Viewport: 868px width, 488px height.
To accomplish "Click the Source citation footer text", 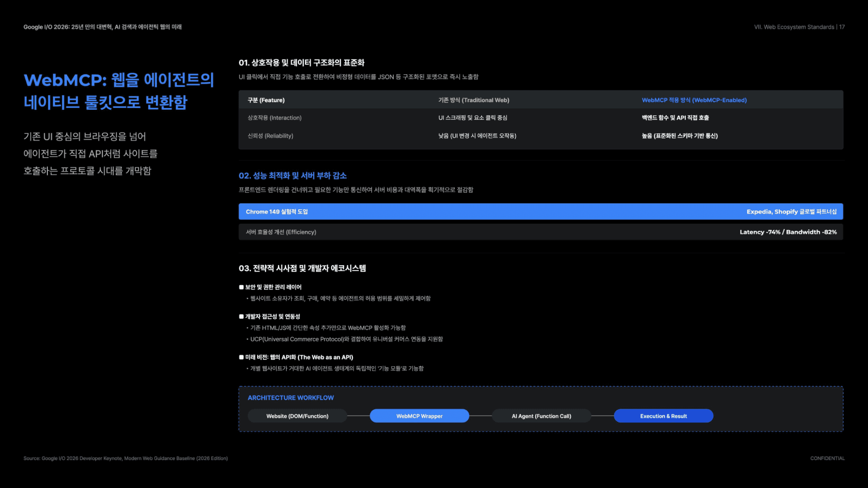I will point(126,458).
